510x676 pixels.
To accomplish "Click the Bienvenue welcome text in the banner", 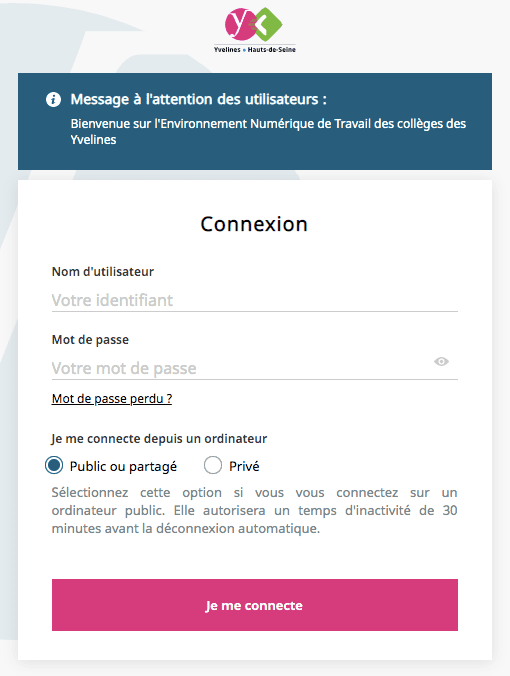I will click(268, 131).
